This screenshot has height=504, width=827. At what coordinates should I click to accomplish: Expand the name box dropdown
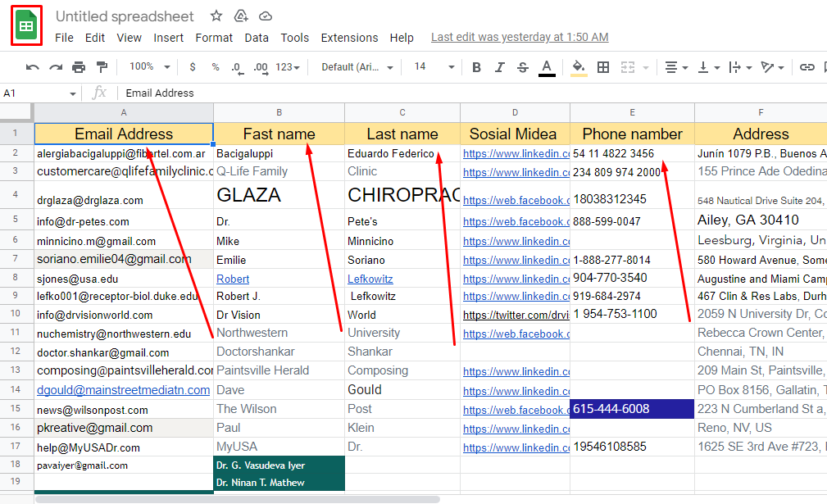(x=72, y=94)
